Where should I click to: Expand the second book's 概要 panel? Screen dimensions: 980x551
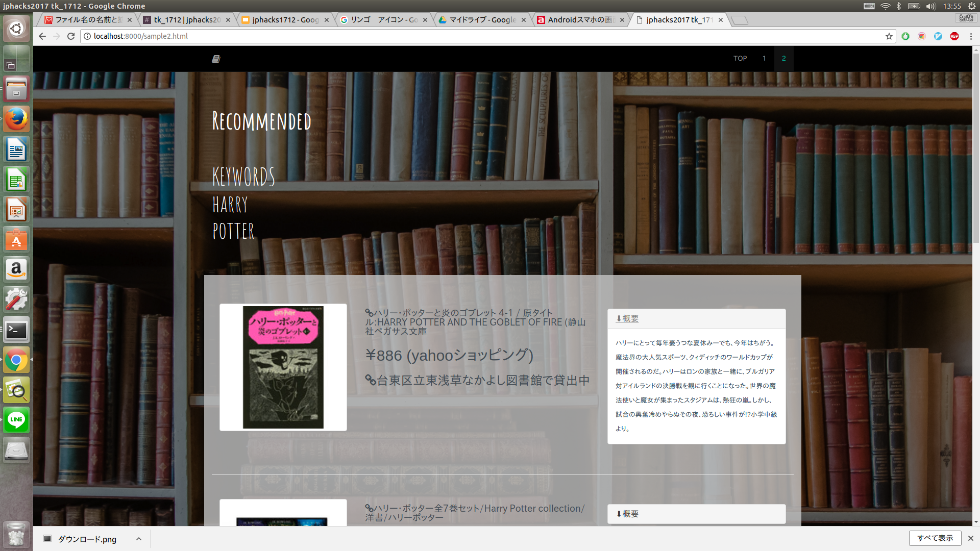pyautogui.click(x=627, y=514)
